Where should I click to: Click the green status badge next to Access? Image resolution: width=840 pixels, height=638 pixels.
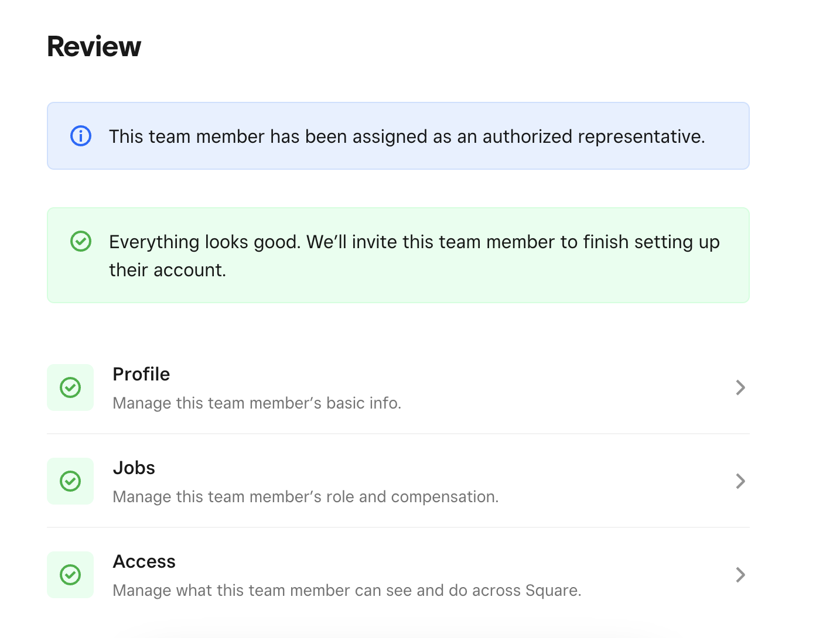(x=70, y=574)
